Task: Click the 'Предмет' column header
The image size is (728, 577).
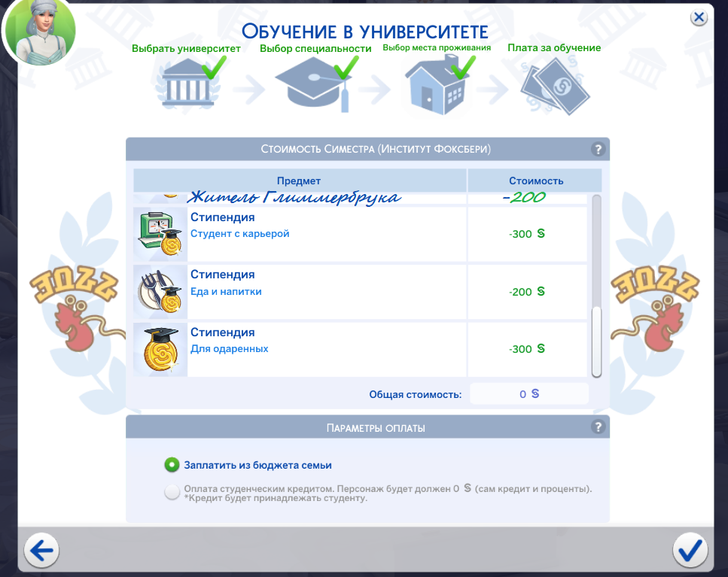Action: click(300, 181)
